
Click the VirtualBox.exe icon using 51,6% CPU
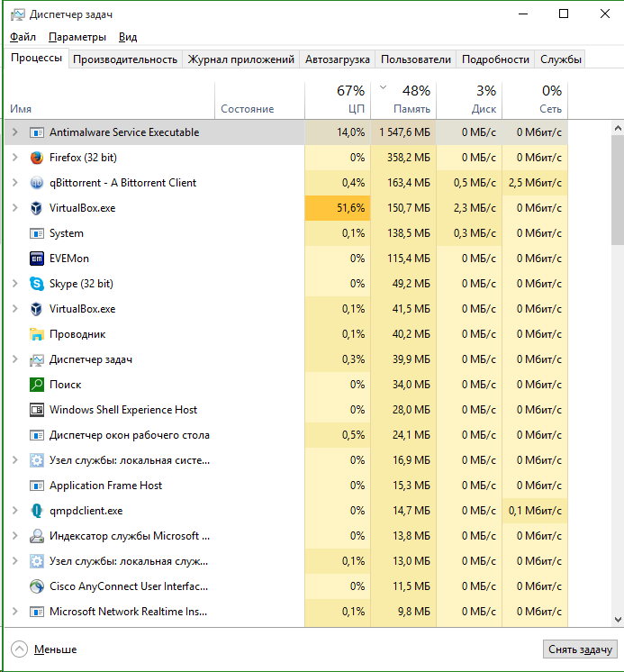(x=36, y=208)
